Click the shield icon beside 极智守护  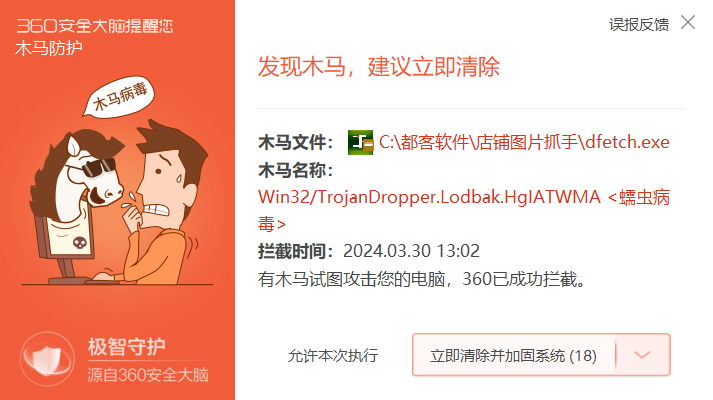point(47,359)
